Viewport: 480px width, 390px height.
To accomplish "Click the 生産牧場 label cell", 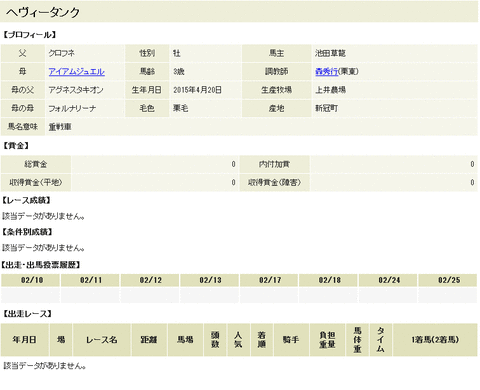I will coord(276,90).
